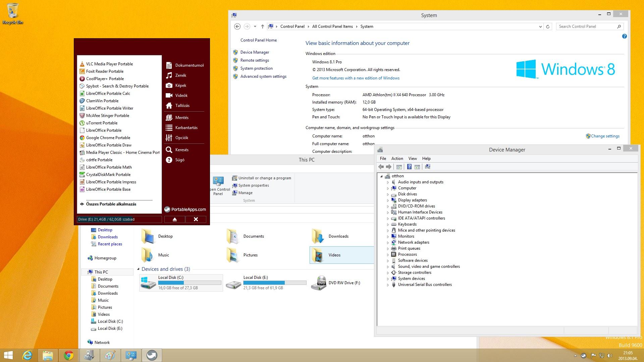Open Device Manager File menu
The width and height of the screenshot is (644, 362).
(383, 159)
